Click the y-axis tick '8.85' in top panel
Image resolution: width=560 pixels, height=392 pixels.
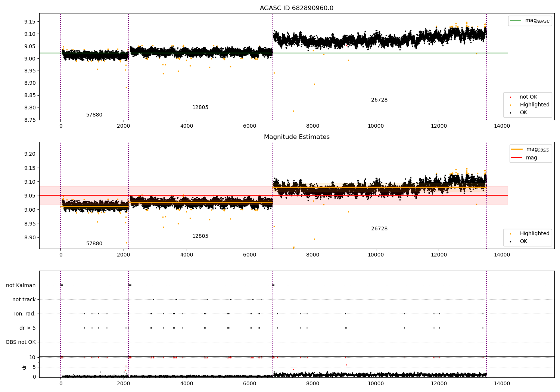29,96
